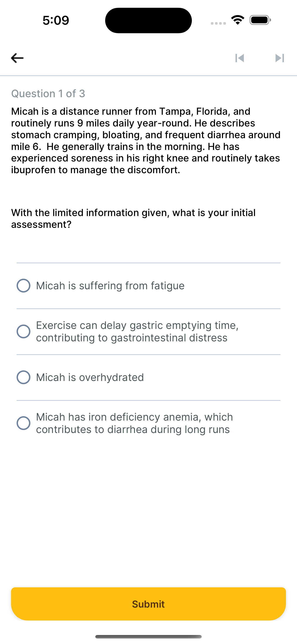Choose 'Micah is suffering from fatigue' text
This screenshot has width=297, height=644.
[x=110, y=286]
